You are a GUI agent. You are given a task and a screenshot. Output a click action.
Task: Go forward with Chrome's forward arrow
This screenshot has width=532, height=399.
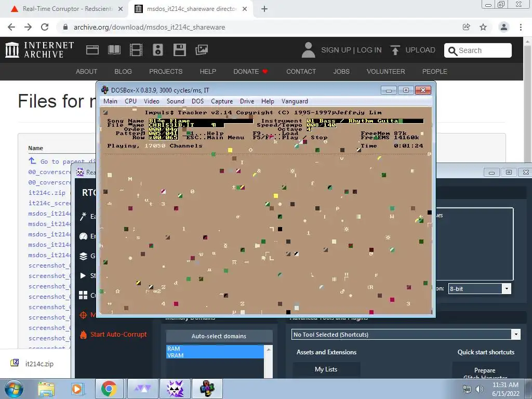coord(28,27)
